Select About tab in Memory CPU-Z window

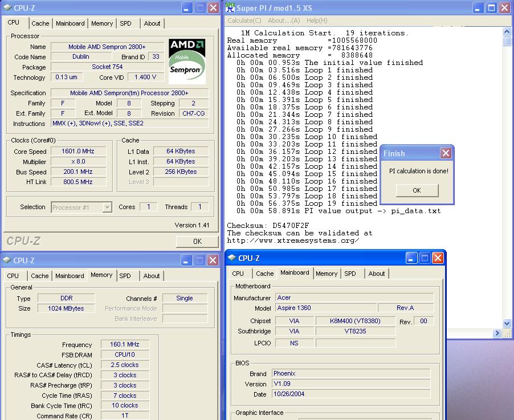click(152, 276)
